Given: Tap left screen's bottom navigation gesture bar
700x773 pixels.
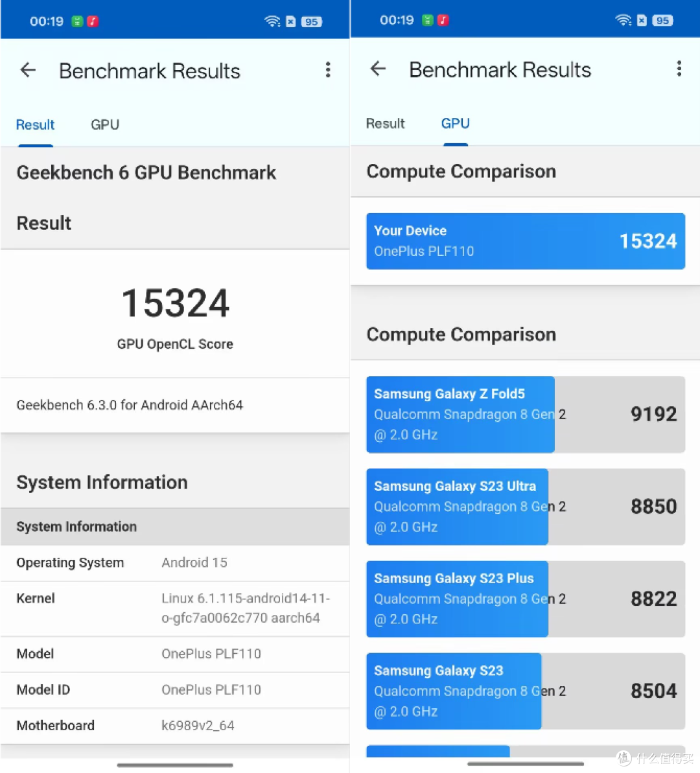Looking at the screenshot, I should point(175,765).
